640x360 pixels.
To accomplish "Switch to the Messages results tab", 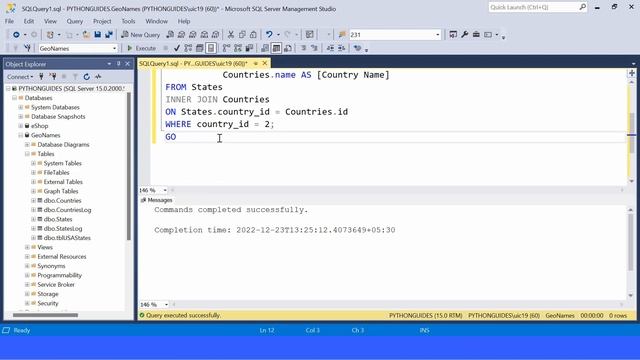I will coord(157,200).
